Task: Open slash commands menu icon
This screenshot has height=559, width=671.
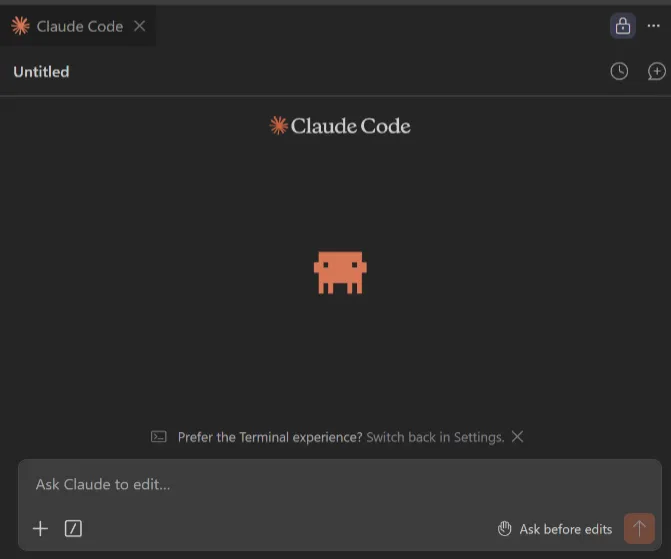Action: click(x=73, y=529)
